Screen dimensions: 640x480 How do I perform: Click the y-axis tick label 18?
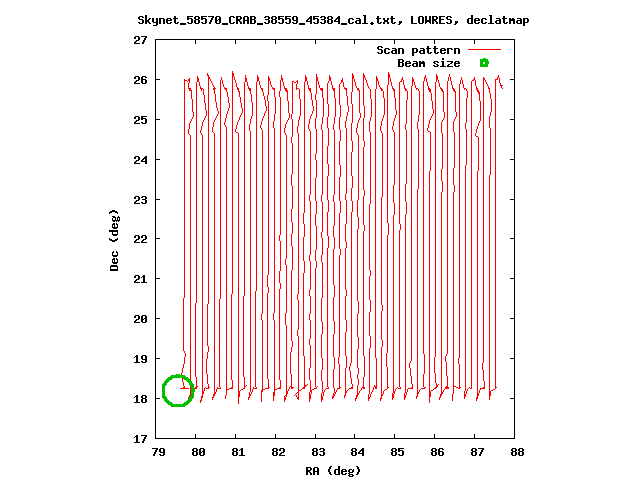(x=140, y=399)
